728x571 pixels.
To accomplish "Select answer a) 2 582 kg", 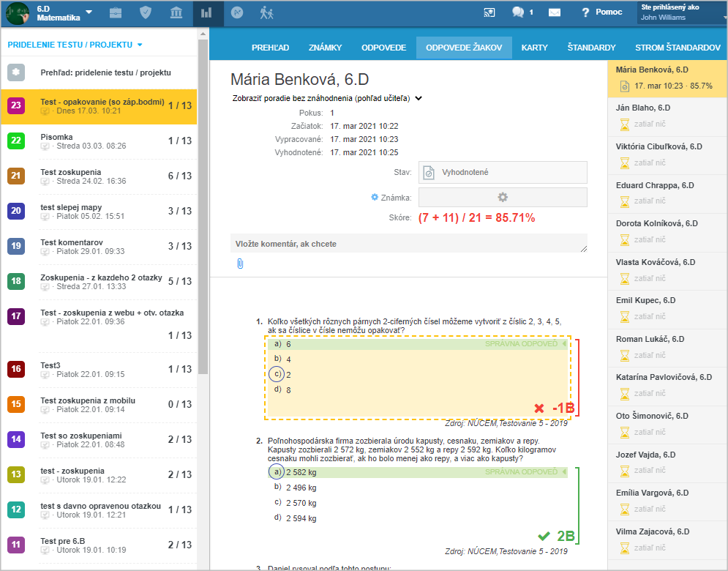I will tap(417, 472).
